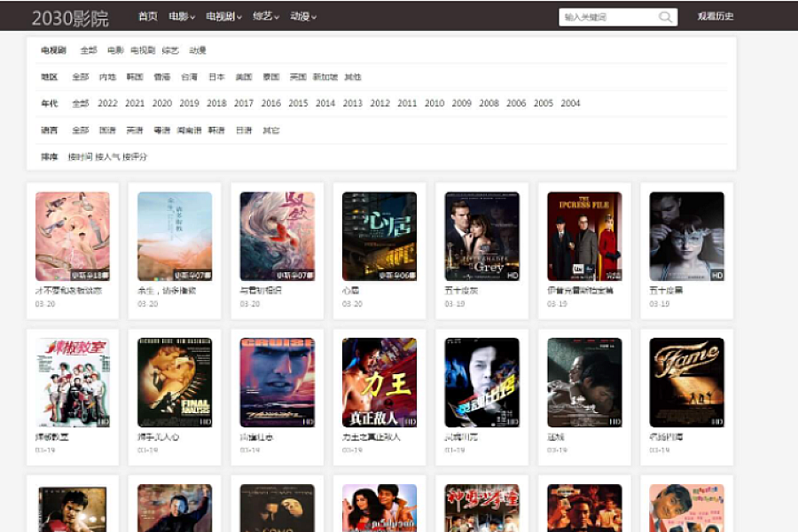Filter region by 美国
The height and width of the screenshot is (532, 798).
tap(244, 77)
